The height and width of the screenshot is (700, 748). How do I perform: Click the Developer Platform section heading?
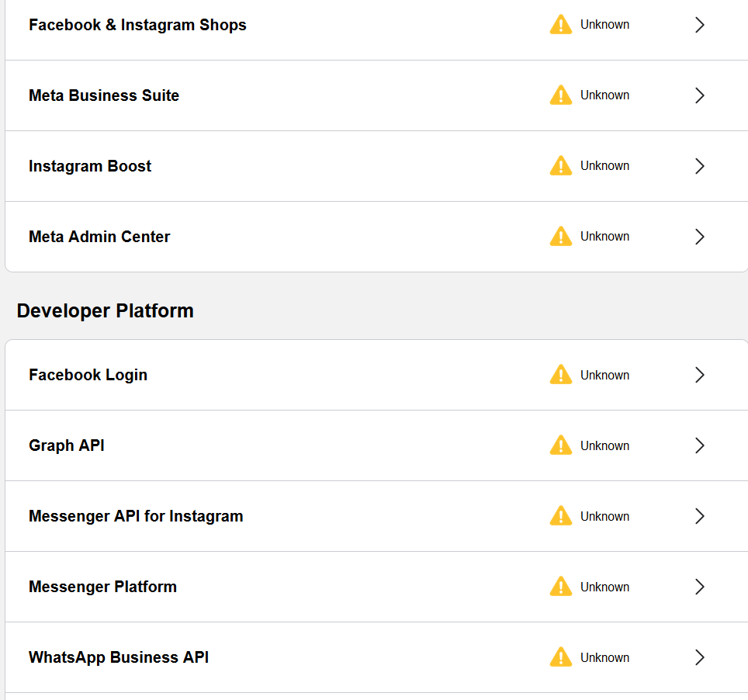click(105, 310)
